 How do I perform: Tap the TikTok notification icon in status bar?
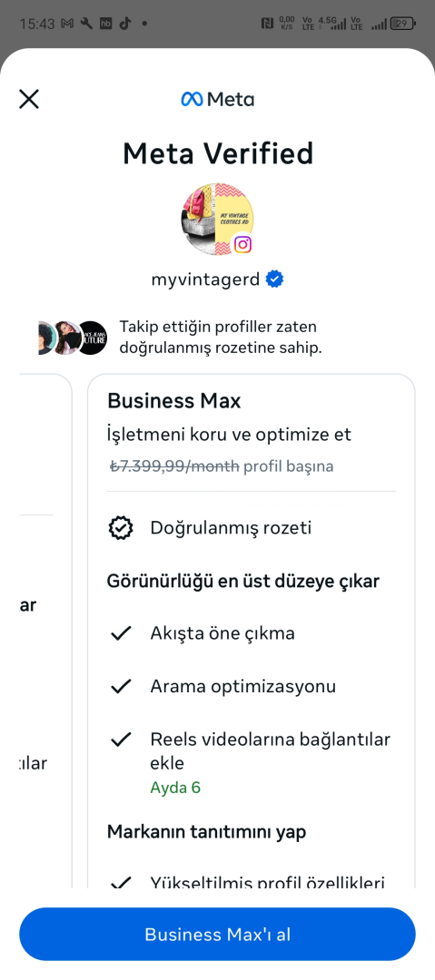[124, 24]
